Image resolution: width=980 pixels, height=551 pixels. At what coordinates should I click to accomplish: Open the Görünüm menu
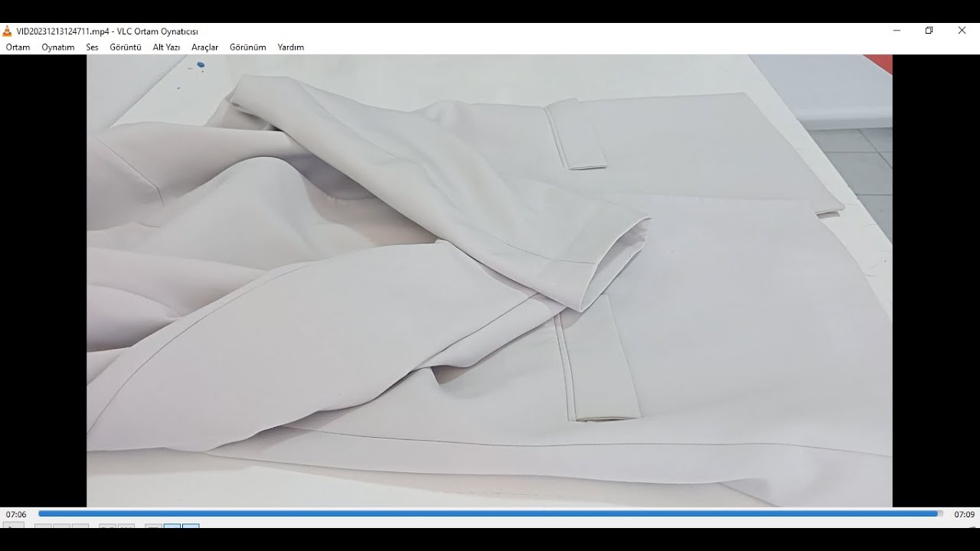(x=248, y=47)
